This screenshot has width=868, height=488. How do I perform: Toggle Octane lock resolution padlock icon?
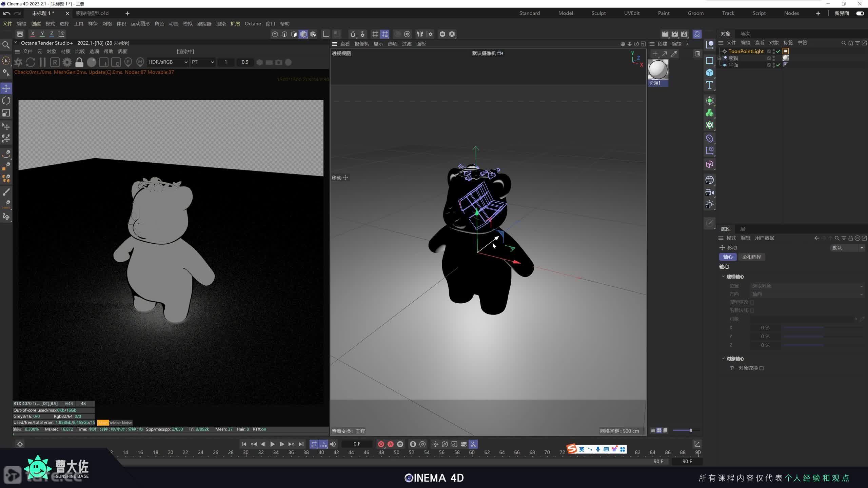point(79,62)
